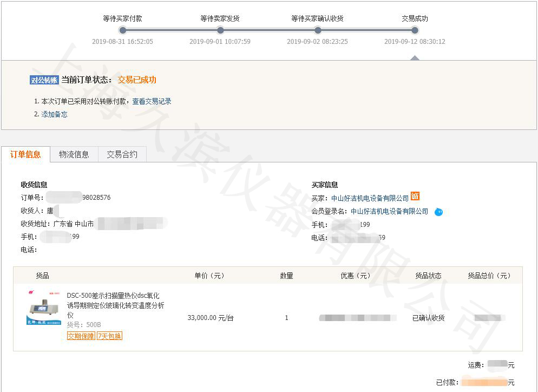The width and height of the screenshot is (538, 392).
Task: Click the orange 交易已成功 order status text
Action: point(137,80)
